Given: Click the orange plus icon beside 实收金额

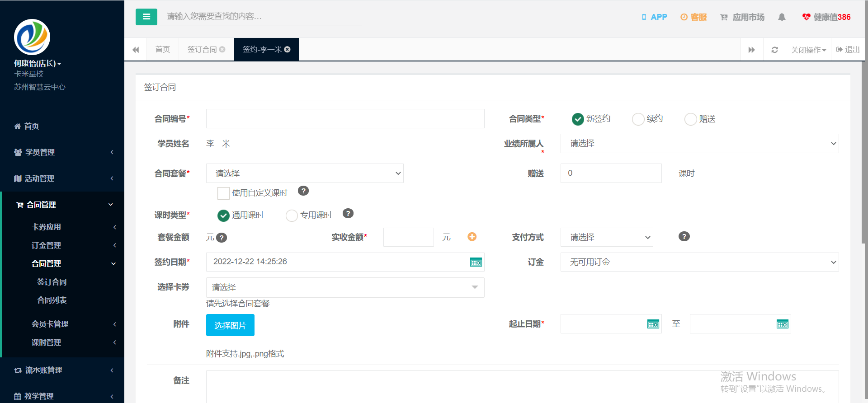Looking at the screenshot, I should point(472,237).
